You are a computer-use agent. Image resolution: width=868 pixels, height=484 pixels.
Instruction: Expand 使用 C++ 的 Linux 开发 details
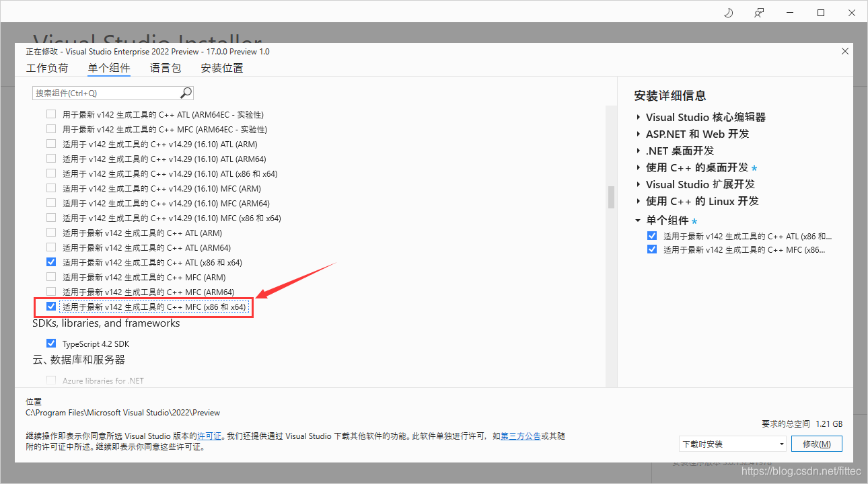[x=639, y=201]
